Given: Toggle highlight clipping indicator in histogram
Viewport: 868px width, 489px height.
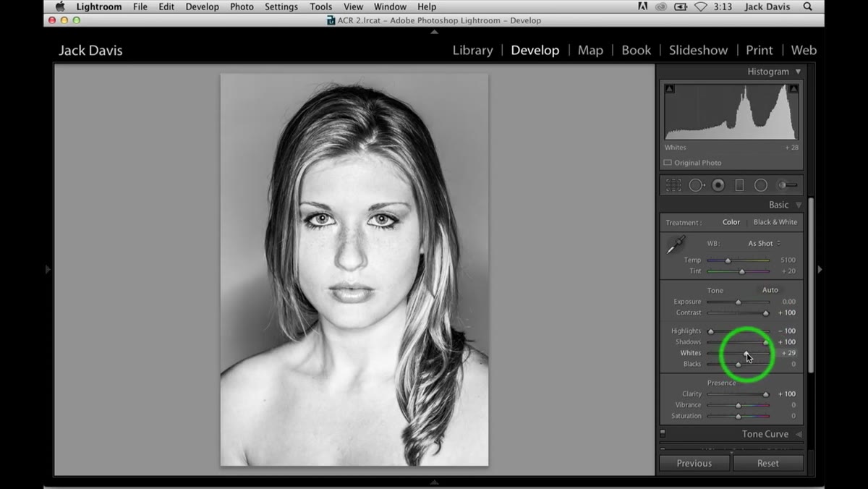Looking at the screenshot, I should 793,89.
